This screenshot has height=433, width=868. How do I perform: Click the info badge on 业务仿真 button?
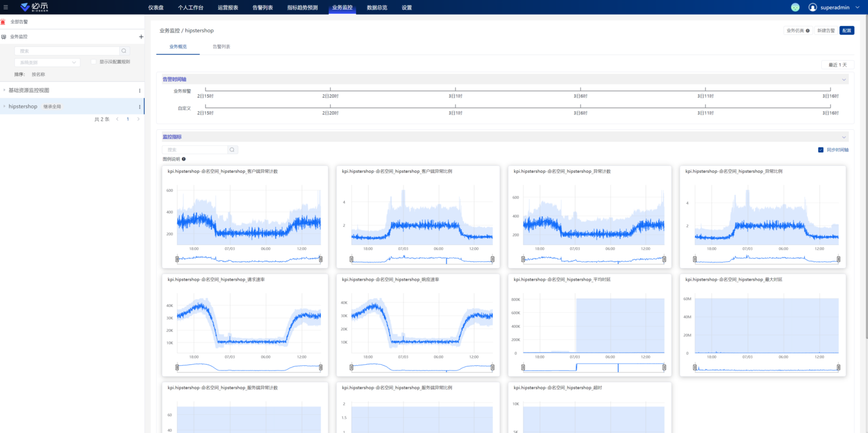click(x=808, y=30)
